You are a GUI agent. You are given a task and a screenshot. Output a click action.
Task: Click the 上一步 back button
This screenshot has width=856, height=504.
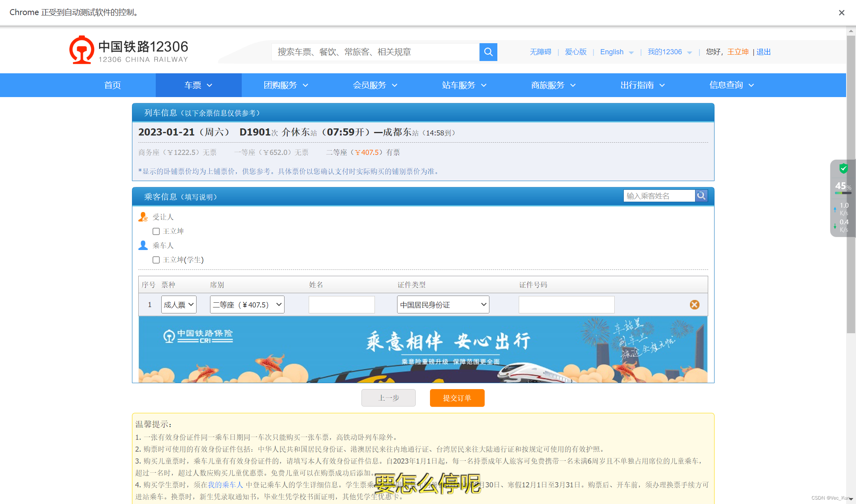point(388,398)
